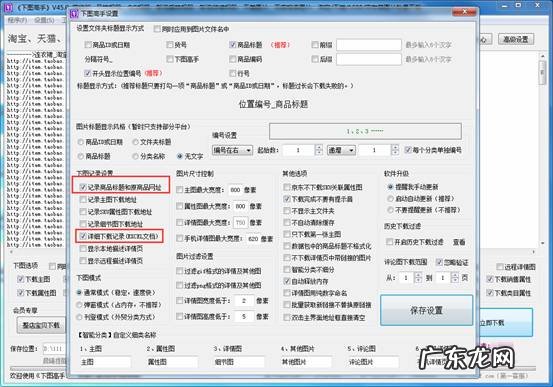Toggle 下载属性图 checkbox in main window
The height and width of the screenshot is (387, 553).
[x=20, y=293]
